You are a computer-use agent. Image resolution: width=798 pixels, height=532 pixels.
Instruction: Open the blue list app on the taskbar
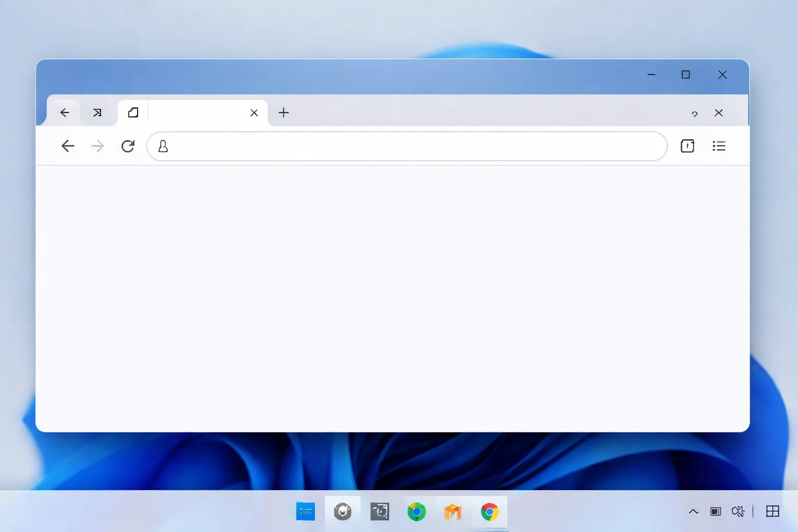(305, 512)
